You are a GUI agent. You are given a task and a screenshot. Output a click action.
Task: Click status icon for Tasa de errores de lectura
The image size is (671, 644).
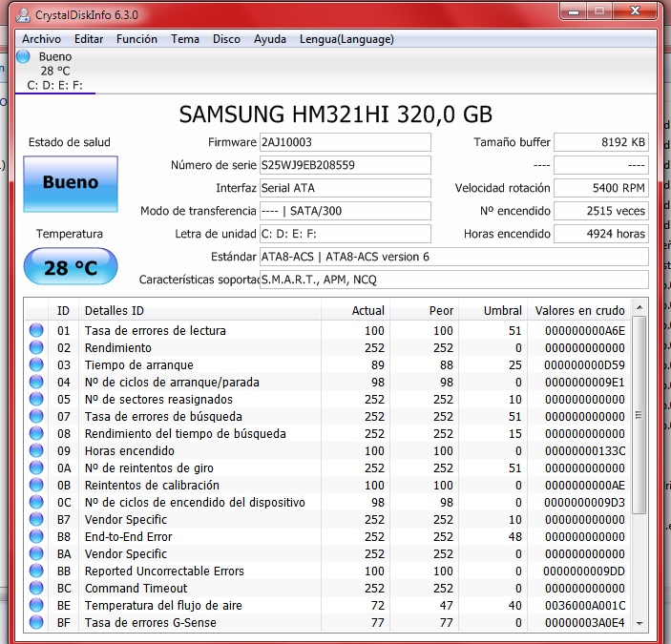[36, 330]
